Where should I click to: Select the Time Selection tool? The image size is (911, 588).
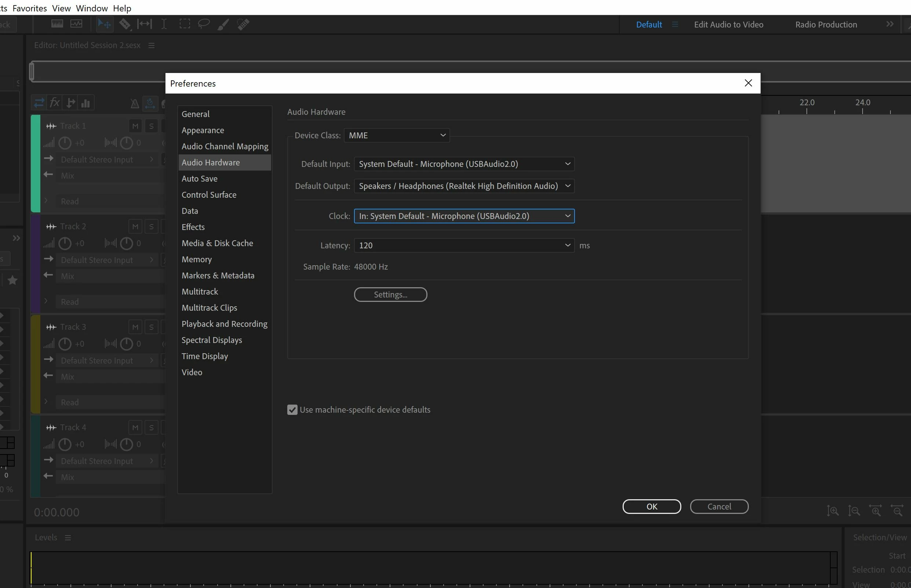164,25
